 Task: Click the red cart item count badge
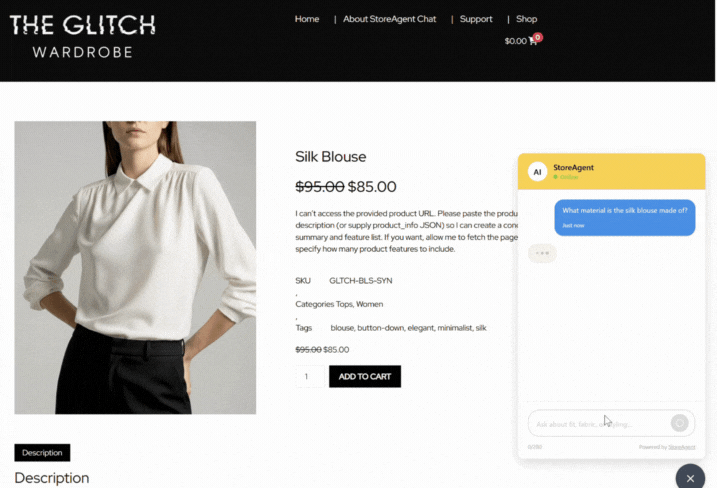pos(538,37)
